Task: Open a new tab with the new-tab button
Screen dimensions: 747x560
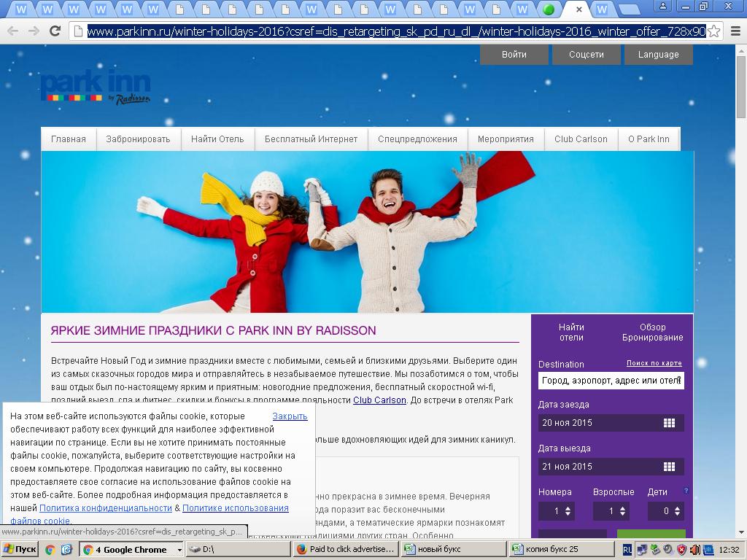Action: (x=629, y=9)
